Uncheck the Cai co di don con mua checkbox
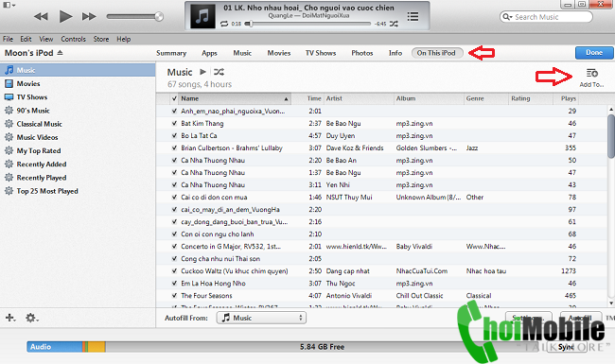The width and height of the screenshot is (615, 364). [174, 197]
